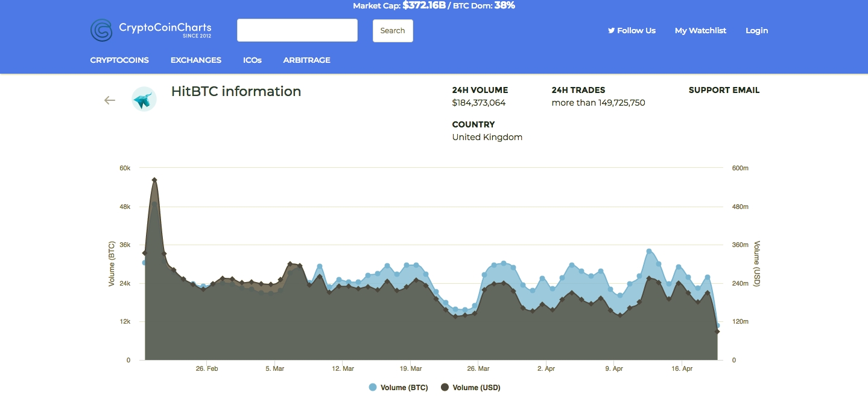
Task: Click the 16. Apr axis label
Action: tap(682, 368)
